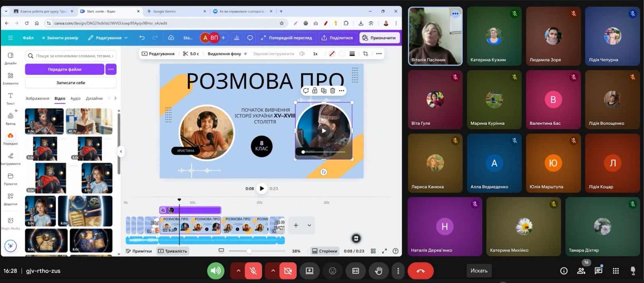This screenshot has height=283, width=644.
Task: Open the dropdown arrow next to add page
Action: pos(309,225)
